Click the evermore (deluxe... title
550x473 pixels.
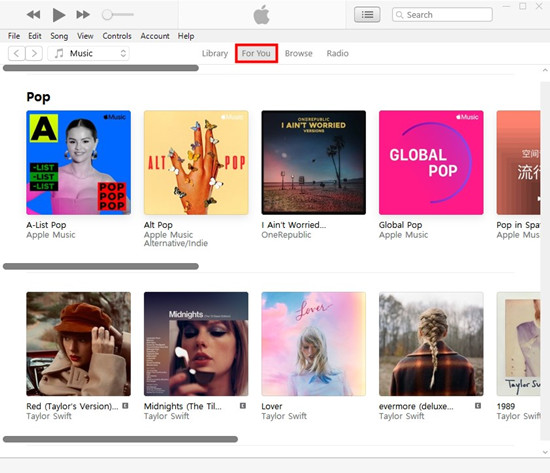click(x=416, y=406)
